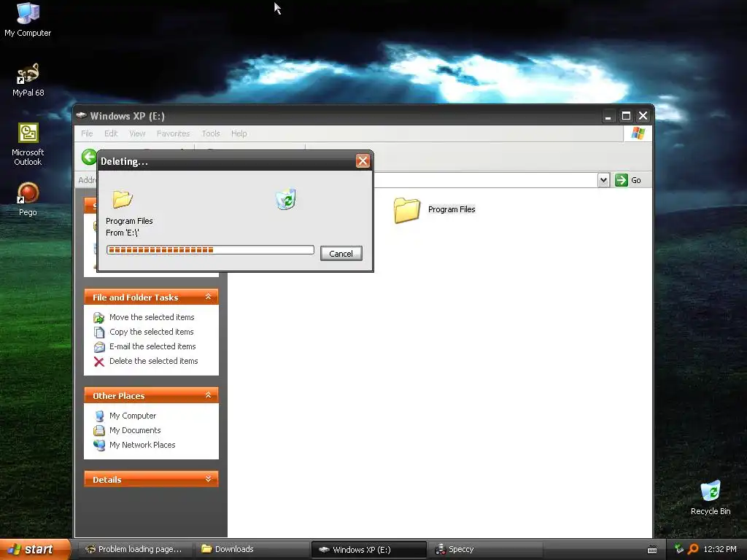Viewport: 747px width, 560px height.
Task: Minimize the Windows XP (E:) window
Action: point(608,116)
